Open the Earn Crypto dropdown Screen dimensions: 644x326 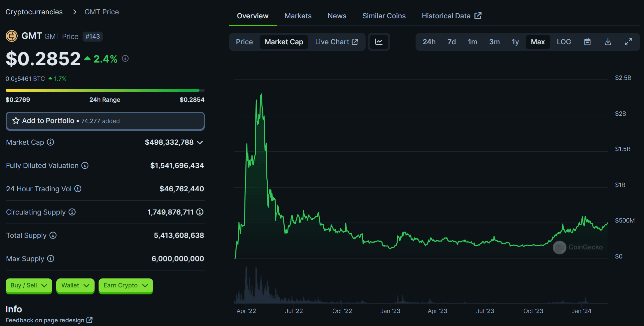pos(126,286)
